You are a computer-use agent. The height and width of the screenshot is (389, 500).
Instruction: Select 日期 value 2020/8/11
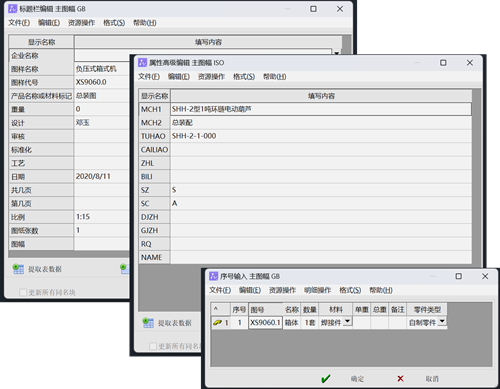click(93, 176)
